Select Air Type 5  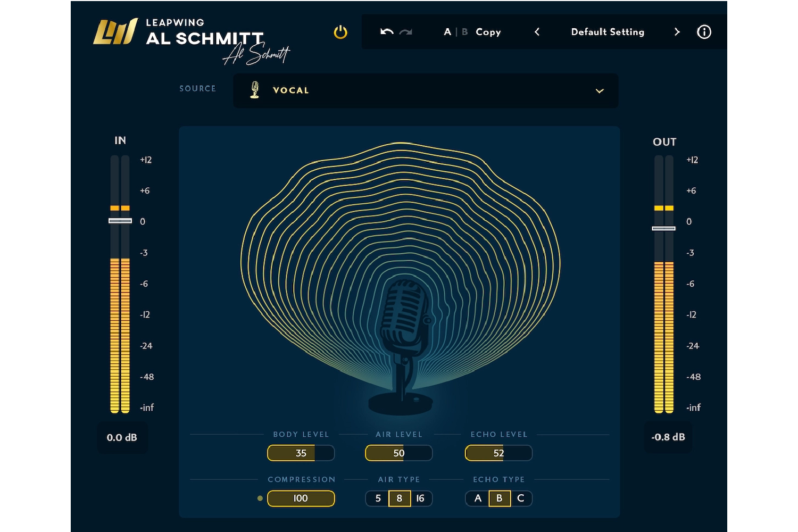(378, 498)
